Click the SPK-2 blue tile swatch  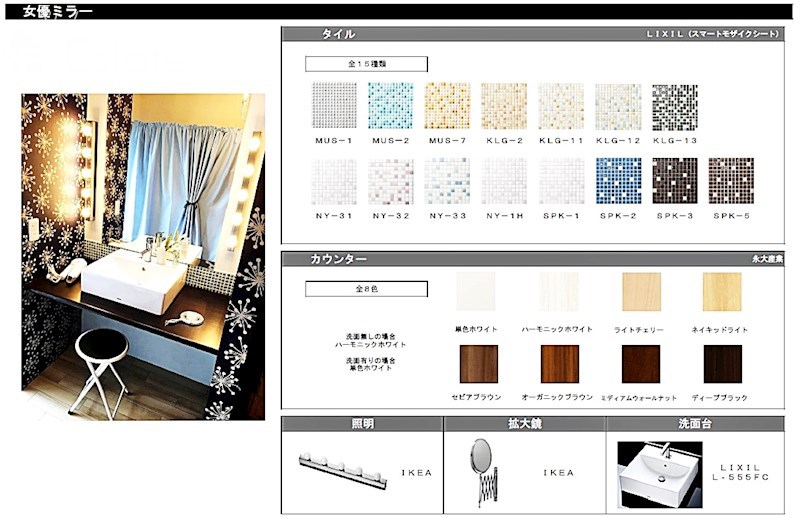point(617,181)
